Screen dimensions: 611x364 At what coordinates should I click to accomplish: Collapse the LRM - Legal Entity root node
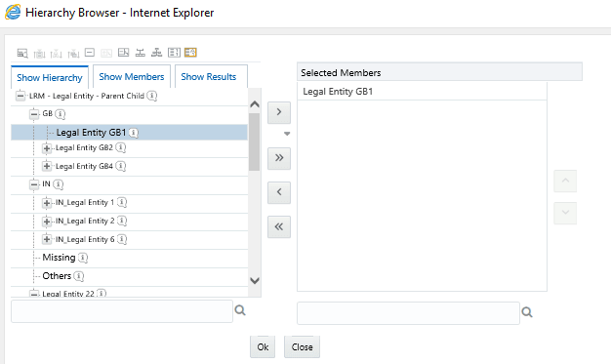pos(20,96)
